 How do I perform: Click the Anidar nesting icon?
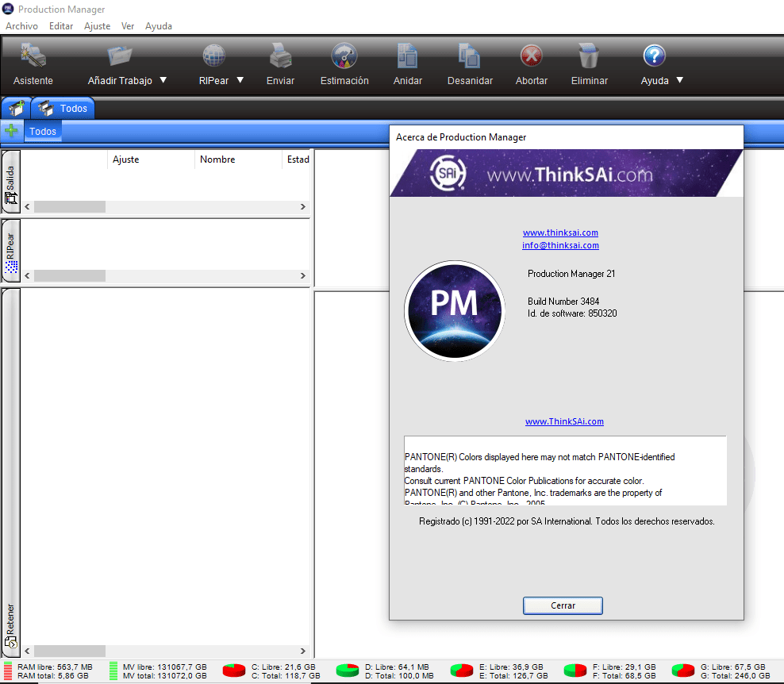point(408,55)
